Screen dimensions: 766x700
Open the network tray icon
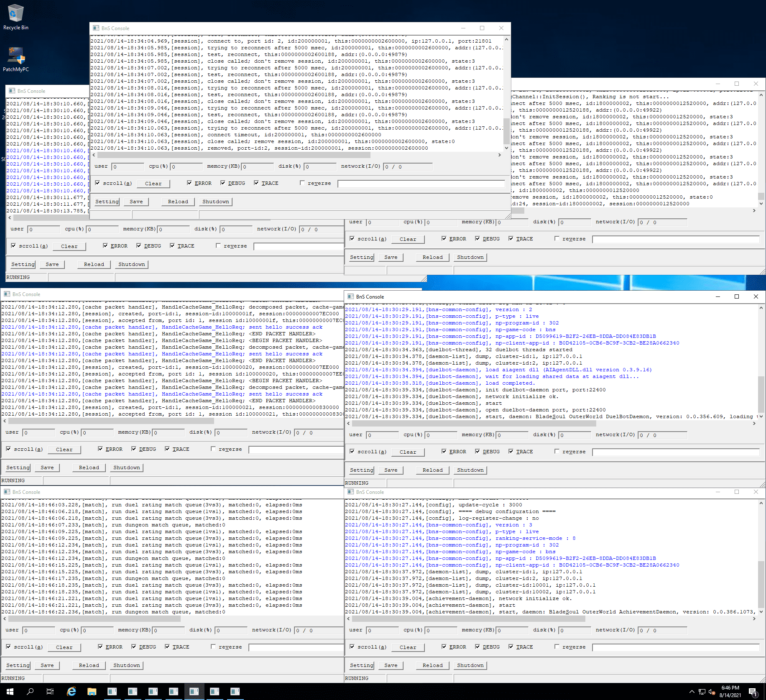[702, 692]
